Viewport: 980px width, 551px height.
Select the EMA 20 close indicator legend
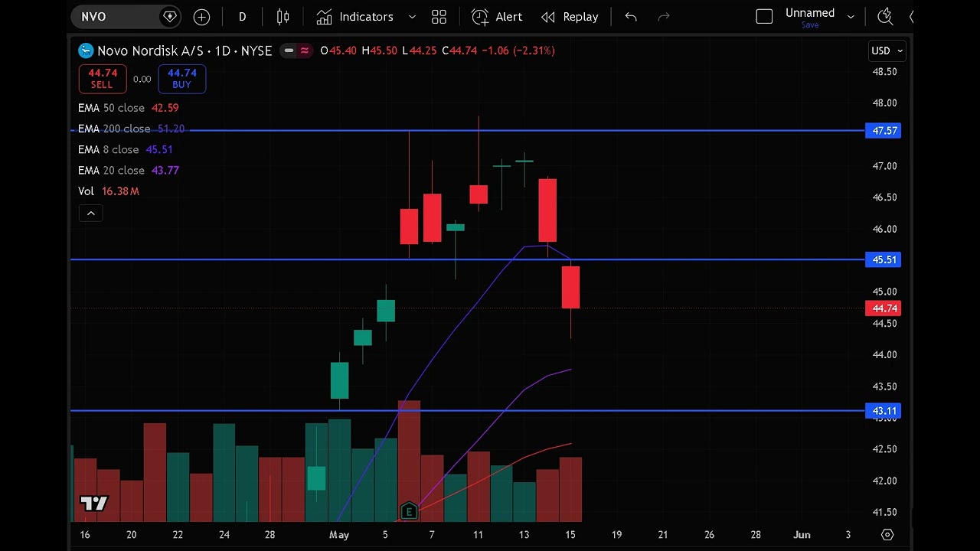click(x=128, y=170)
